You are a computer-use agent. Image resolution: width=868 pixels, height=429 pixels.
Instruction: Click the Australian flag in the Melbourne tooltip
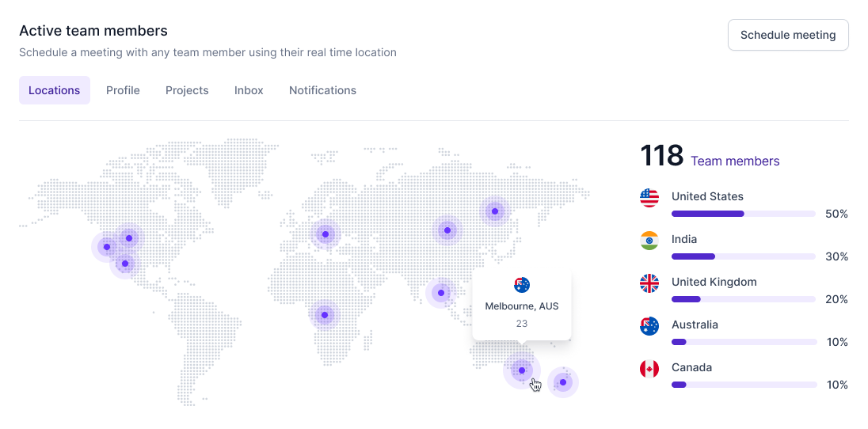pos(521,285)
